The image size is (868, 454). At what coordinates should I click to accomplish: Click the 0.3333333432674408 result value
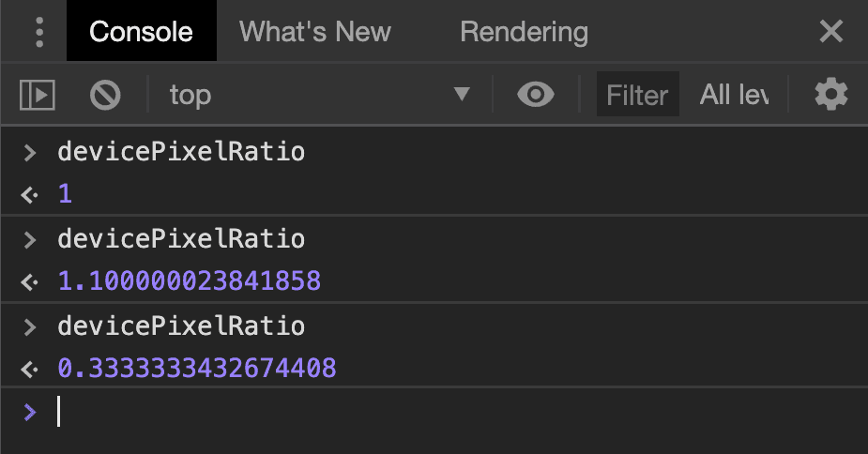(196, 369)
